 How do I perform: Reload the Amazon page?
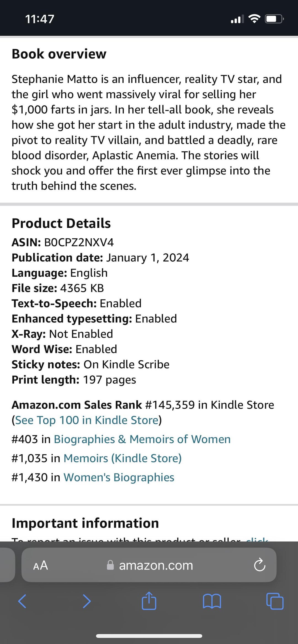259,565
